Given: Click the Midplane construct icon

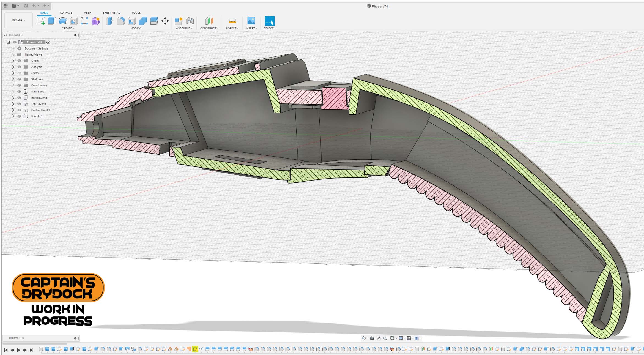Looking at the screenshot, I should tap(209, 21).
